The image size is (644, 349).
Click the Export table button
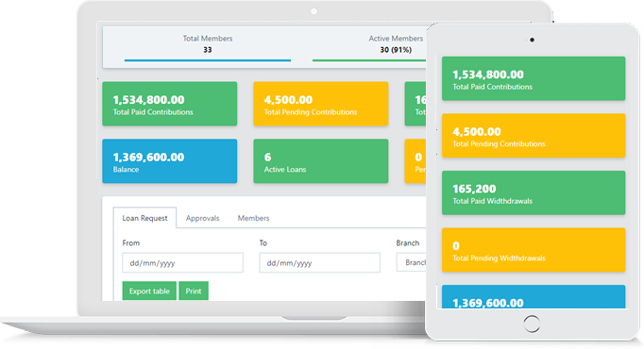click(149, 291)
